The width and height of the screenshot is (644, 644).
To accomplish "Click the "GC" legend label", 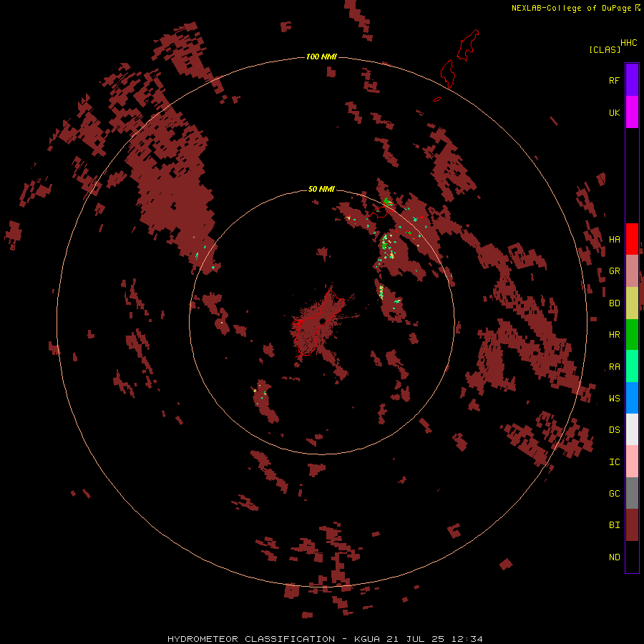I will (614, 494).
